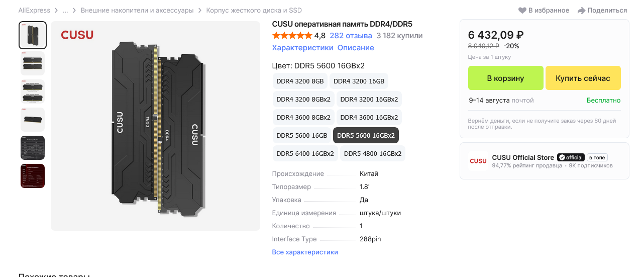Select the DDR5 4800 16GBx2 variant
Image resolution: width=644 pixels, height=277 pixels.
pos(373,153)
